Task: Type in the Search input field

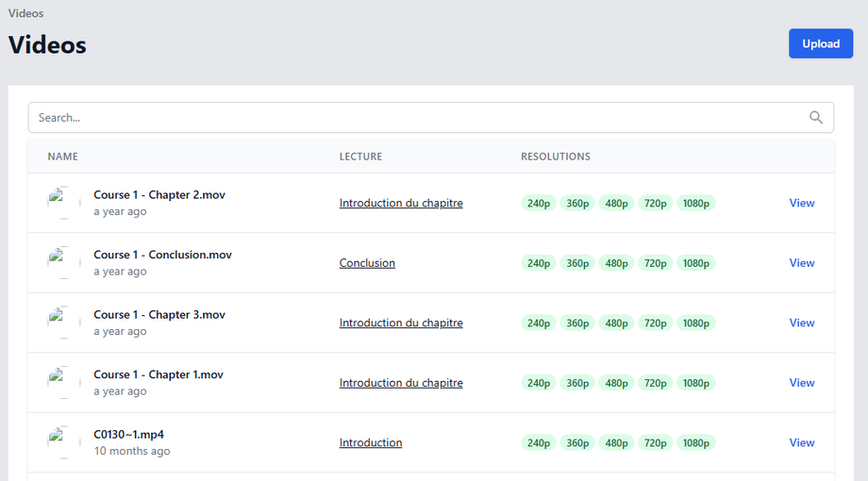Action: coord(415,118)
